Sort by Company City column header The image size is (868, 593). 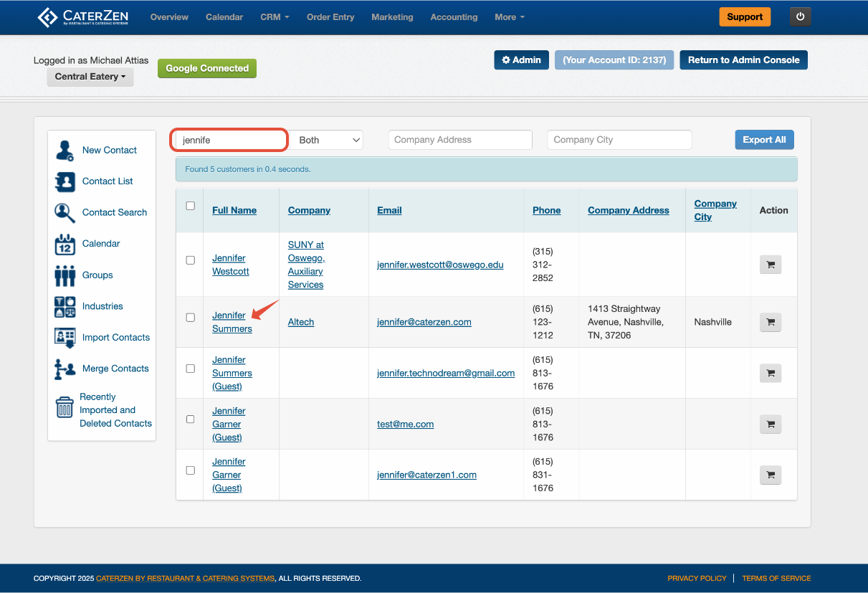coord(715,210)
